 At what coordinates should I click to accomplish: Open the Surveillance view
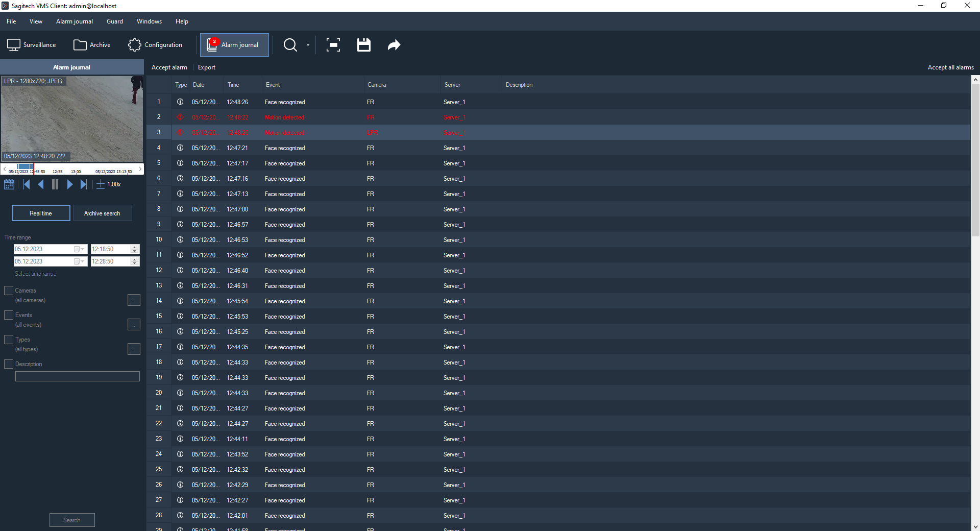pos(32,45)
